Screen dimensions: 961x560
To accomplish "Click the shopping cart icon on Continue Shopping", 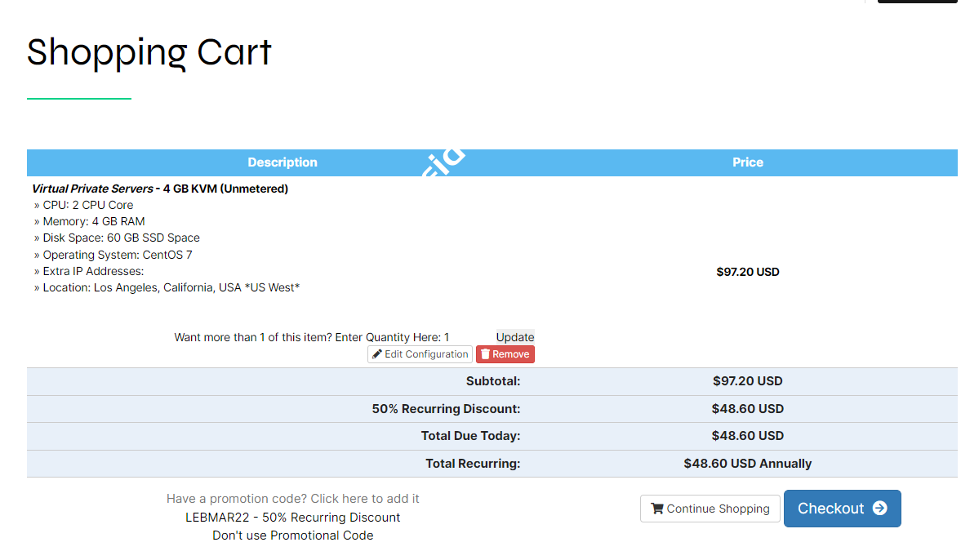I will pos(656,509).
